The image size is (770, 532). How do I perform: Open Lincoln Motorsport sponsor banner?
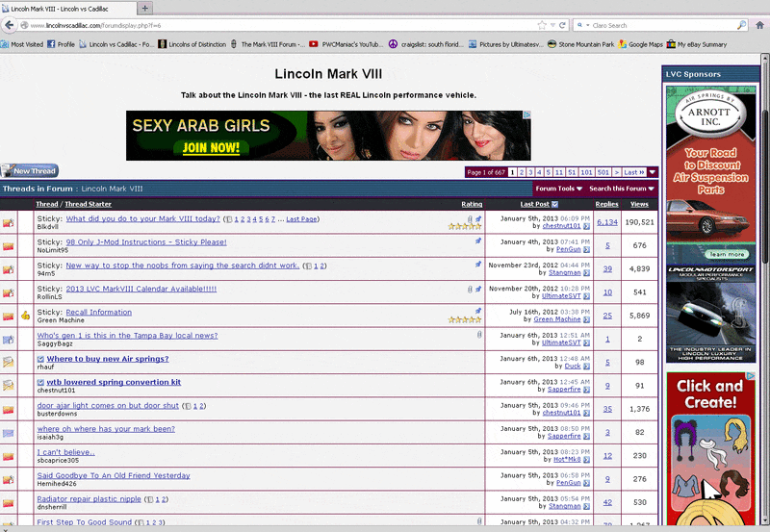click(710, 314)
